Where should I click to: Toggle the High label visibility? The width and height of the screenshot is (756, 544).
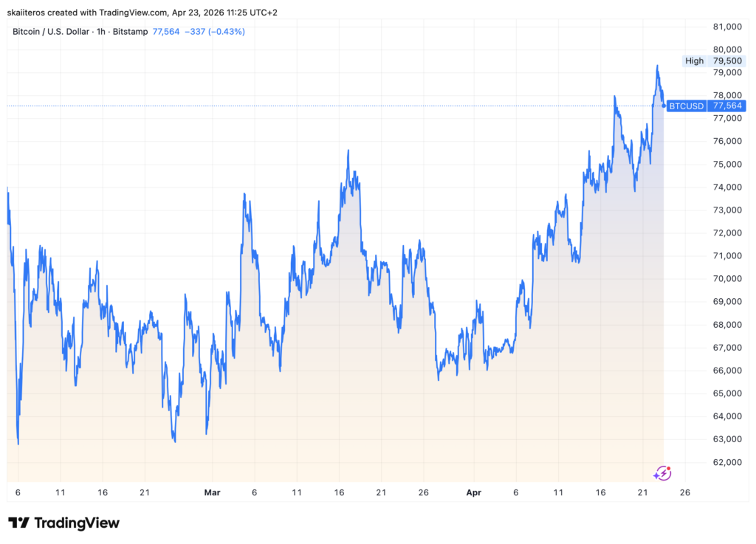[694, 61]
